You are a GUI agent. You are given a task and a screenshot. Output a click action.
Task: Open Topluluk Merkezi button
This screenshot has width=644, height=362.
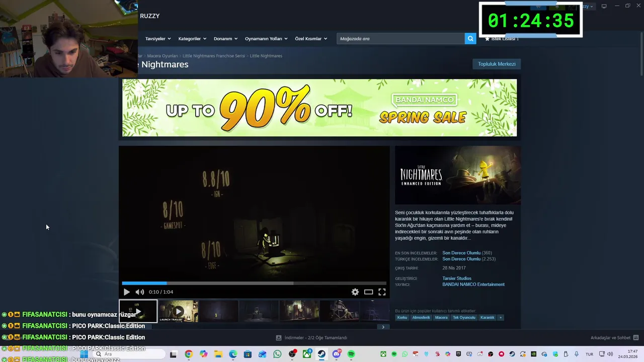(x=497, y=64)
